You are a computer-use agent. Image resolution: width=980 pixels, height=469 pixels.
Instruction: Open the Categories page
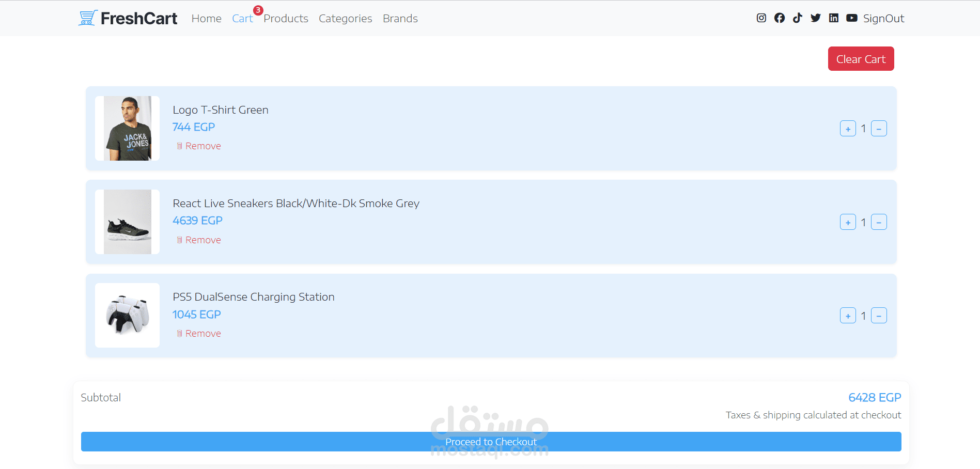pos(345,19)
